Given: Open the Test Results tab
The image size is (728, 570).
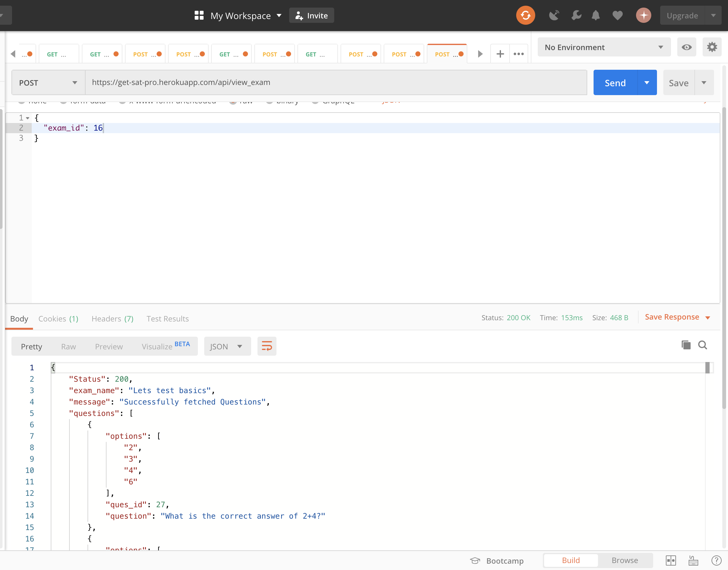Looking at the screenshot, I should pos(167,318).
